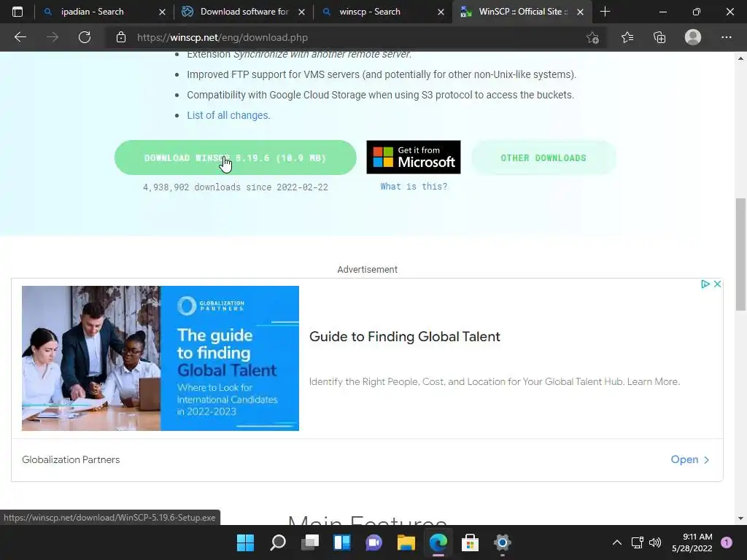
Task: Open List of all changes link
Action: coord(228,115)
